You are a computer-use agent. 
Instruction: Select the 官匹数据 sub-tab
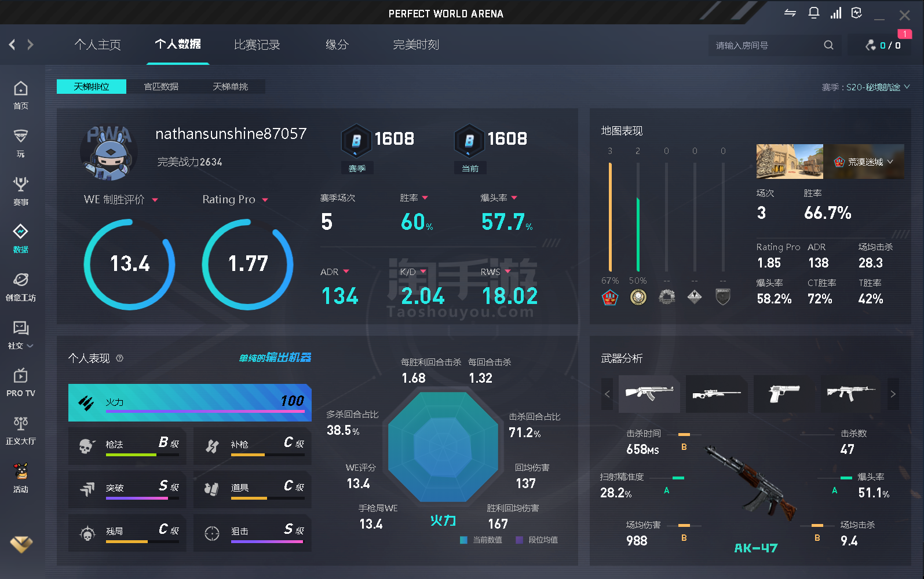coord(161,87)
